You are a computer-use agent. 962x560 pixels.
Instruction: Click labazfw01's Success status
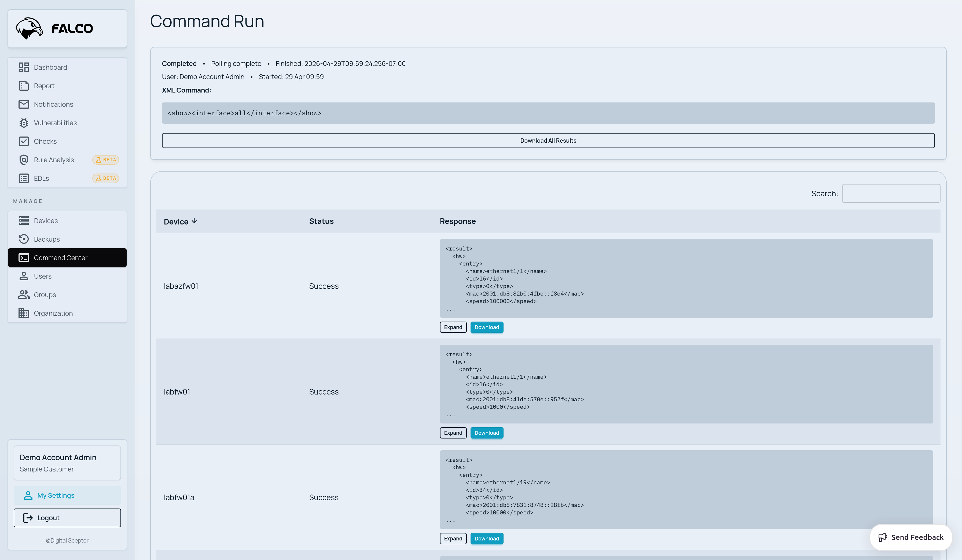click(x=324, y=286)
